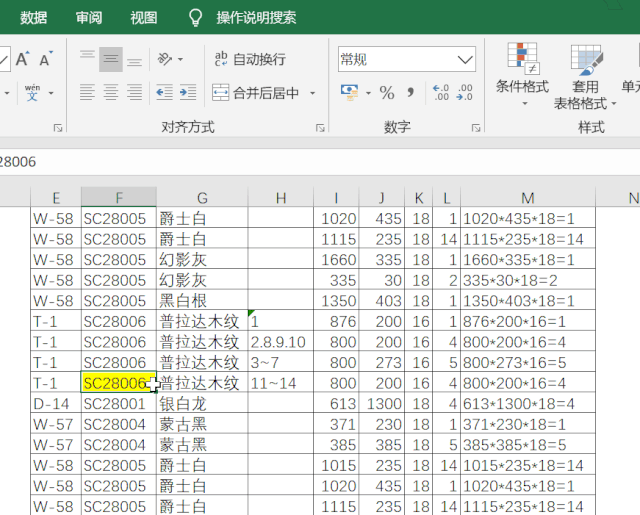Select column J cell with 273

coord(382,362)
